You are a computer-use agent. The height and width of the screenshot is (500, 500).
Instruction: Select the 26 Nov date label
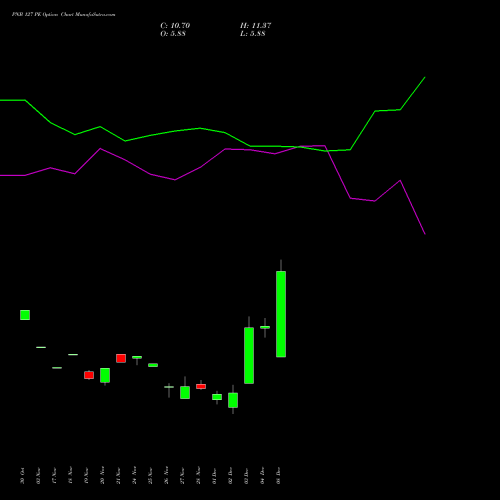coord(166,476)
